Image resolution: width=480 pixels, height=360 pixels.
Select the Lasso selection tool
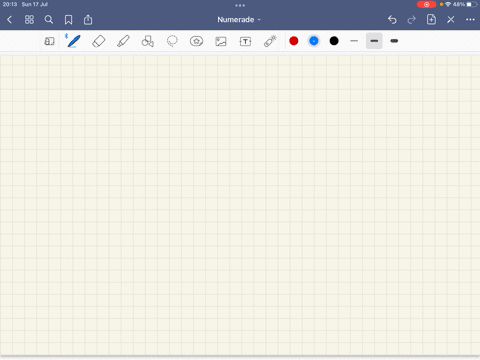pyautogui.click(x=172, y=41)
